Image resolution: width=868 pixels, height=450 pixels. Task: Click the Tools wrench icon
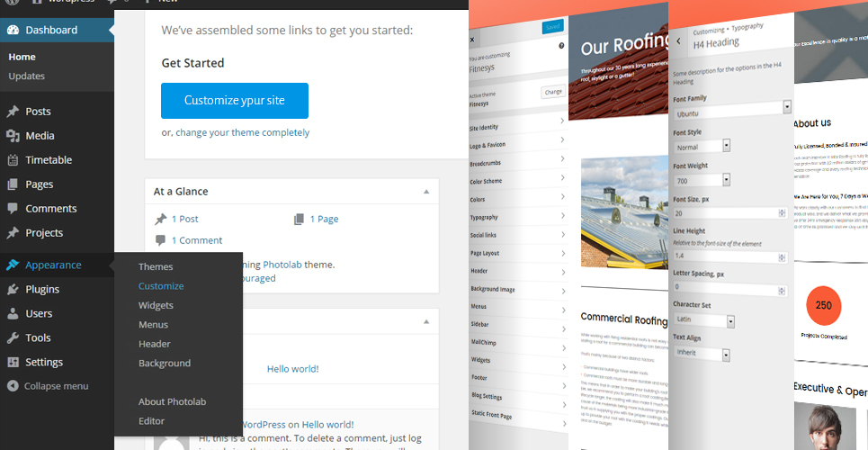click(13, 338)
